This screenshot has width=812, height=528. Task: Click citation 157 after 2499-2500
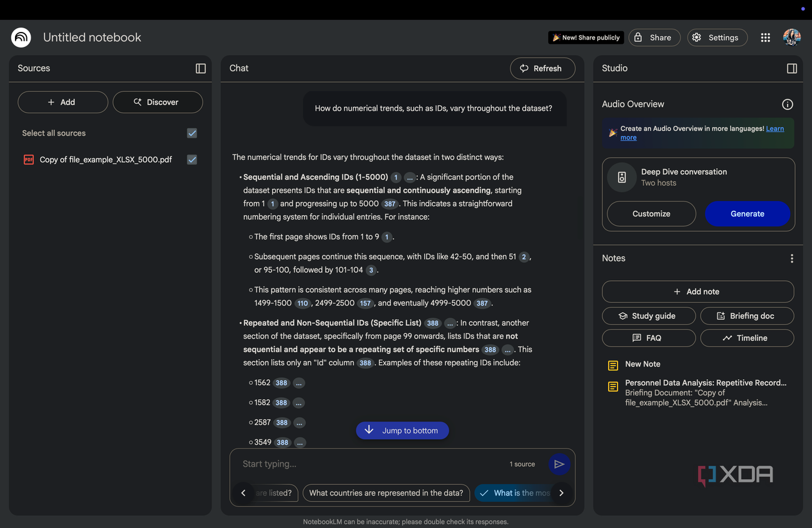(365, 303)
